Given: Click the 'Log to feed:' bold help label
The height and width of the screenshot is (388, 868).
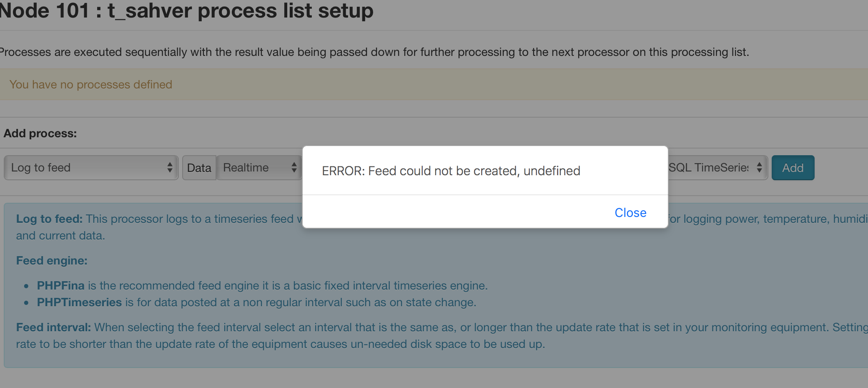Looking at the screenshot, I should (49, 219).
